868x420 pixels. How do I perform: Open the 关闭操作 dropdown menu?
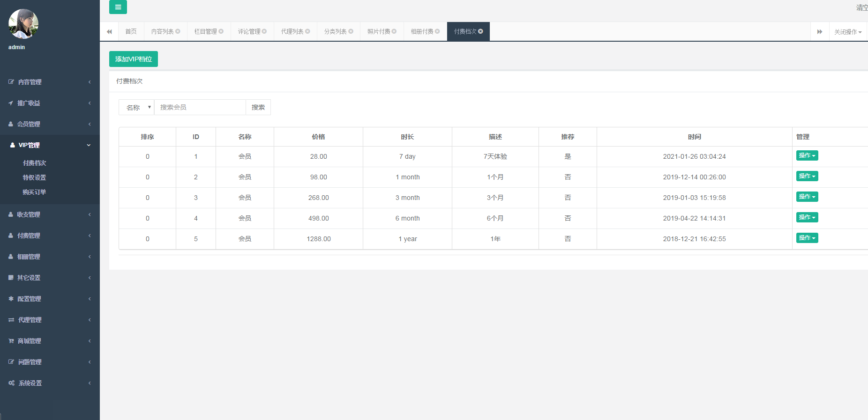point(847,32)
